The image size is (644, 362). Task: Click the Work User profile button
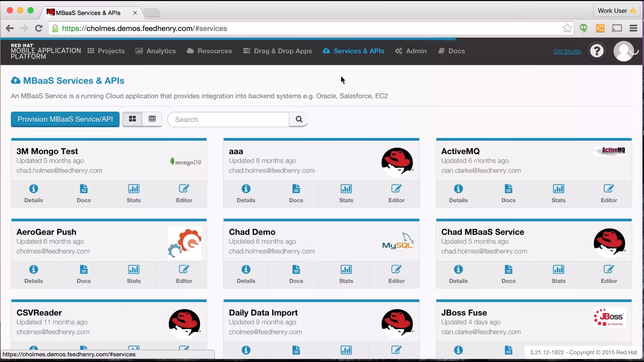[616, 10]
